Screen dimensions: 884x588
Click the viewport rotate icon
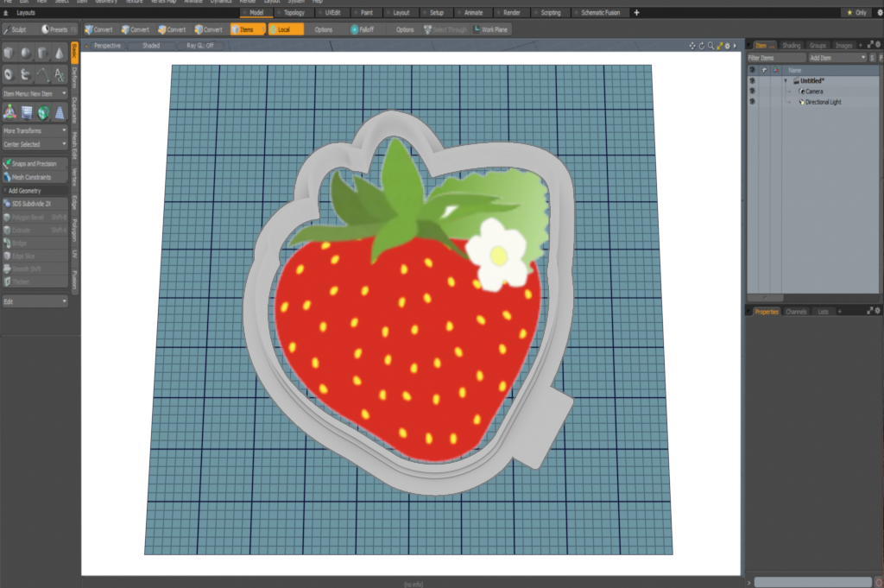[x=701, y=45]
